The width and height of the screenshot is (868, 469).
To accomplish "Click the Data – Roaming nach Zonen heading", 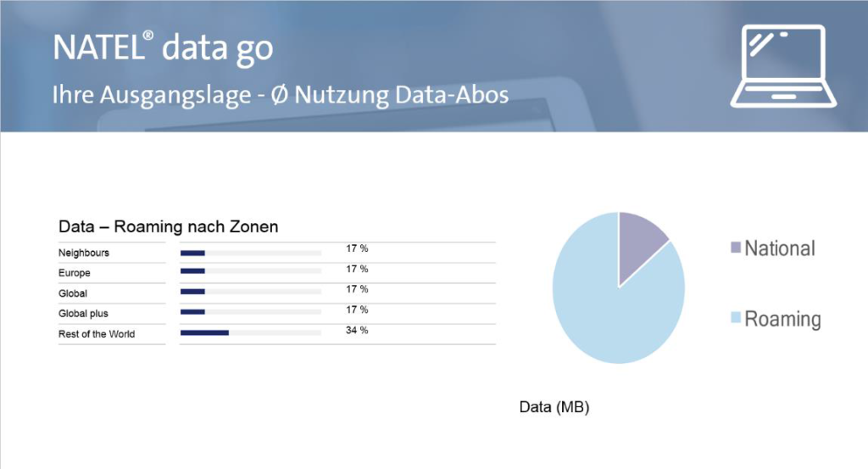I will click(169, 226).
